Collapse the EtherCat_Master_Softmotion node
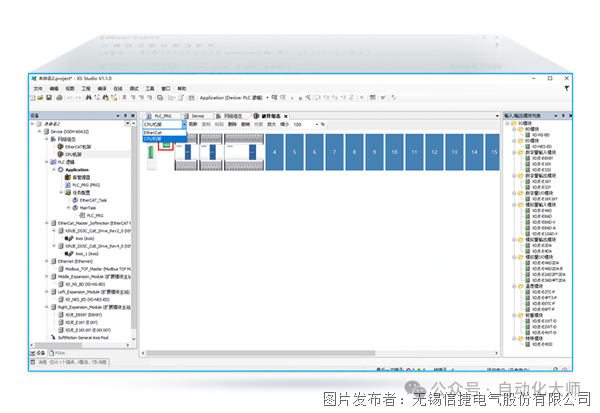Screen dimensions: 600x413 click(47, 223)
